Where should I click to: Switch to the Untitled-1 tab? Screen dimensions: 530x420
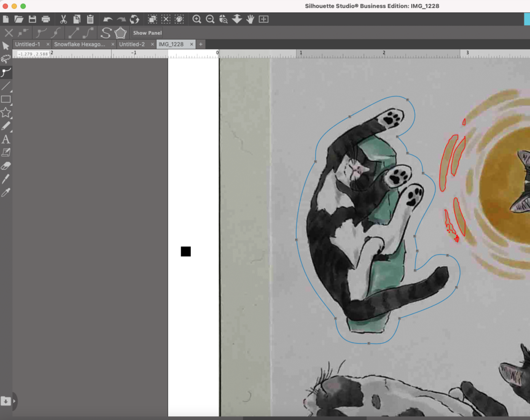point(28,44)
